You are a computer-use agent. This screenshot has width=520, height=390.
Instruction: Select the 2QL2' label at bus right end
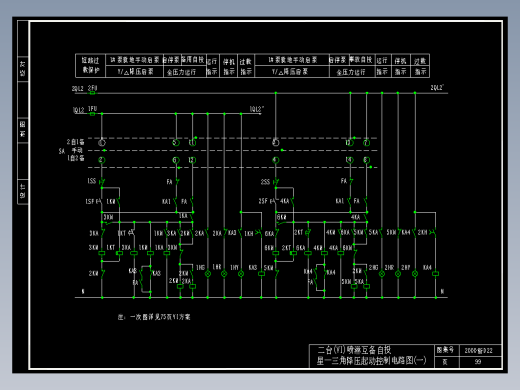click(437, 87)
